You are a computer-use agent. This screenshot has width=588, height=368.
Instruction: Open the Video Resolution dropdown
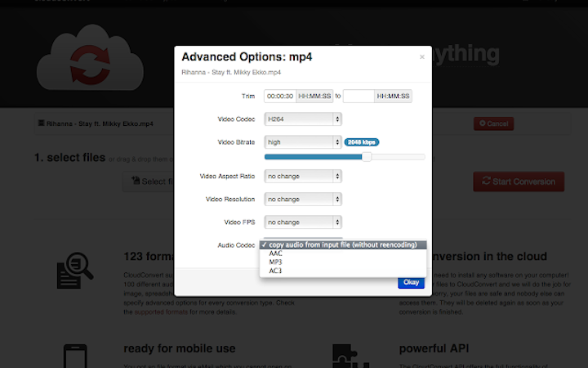click(303, 199)
